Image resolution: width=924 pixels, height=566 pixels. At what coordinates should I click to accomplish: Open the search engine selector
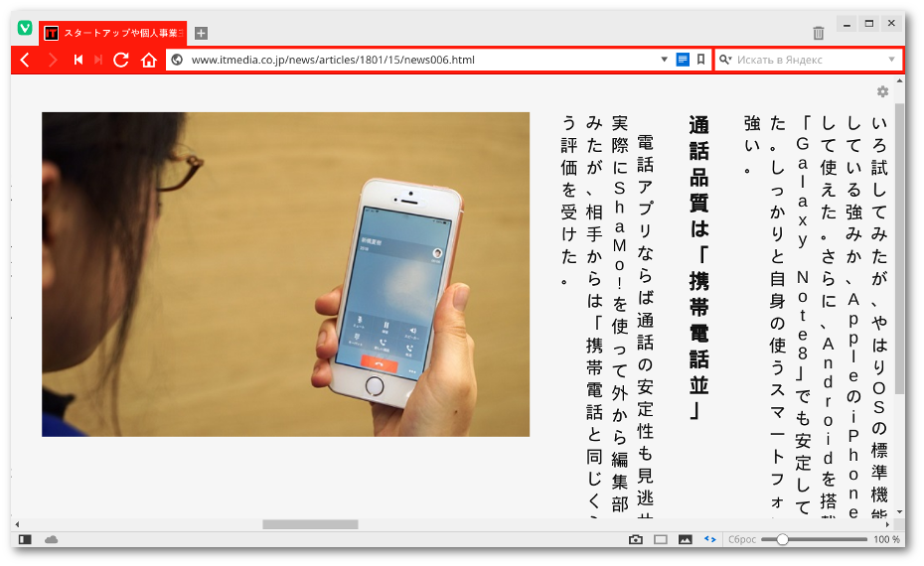(x=726, y=60)
